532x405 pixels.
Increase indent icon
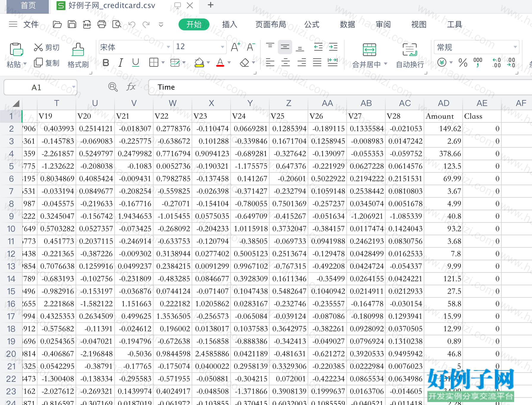[x=333, y=47]
